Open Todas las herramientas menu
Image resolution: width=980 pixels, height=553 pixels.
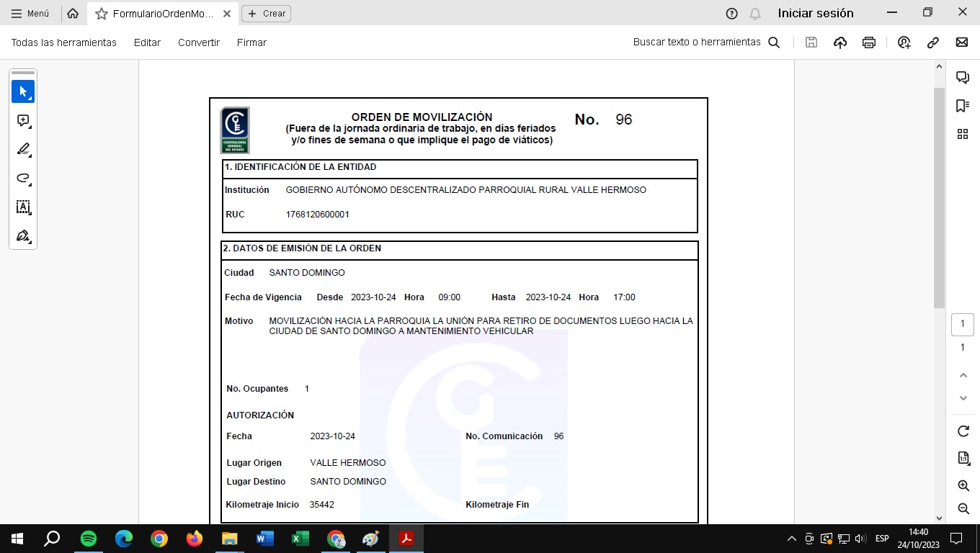(63, 42)
